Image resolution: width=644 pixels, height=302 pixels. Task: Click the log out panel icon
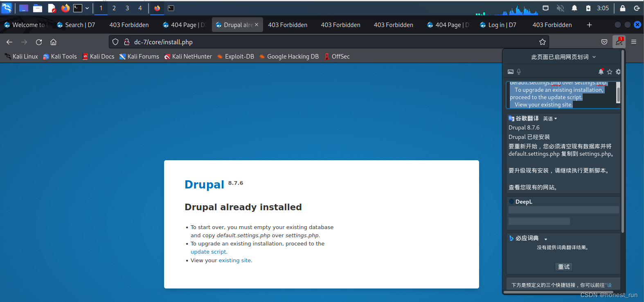[637, 8]
